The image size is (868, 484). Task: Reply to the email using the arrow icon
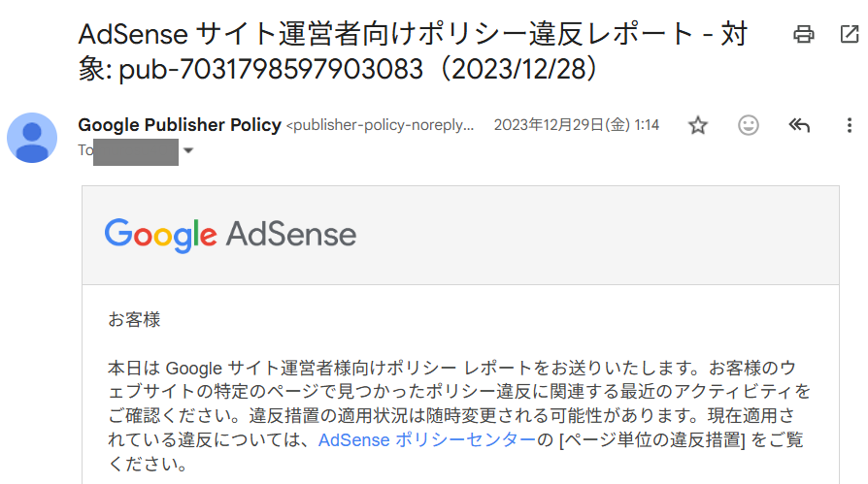coord(799,125)
